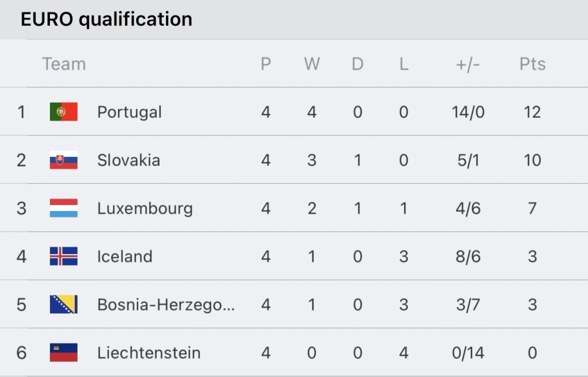The height and width of the screenshot is (377, 588).
Task: Click Portugal's 12 points value
Action: [x=532, y=112]
